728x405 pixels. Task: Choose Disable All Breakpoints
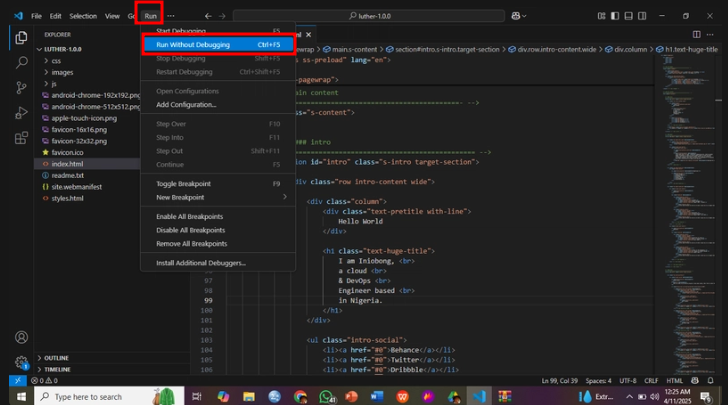(x=218, y=230)
